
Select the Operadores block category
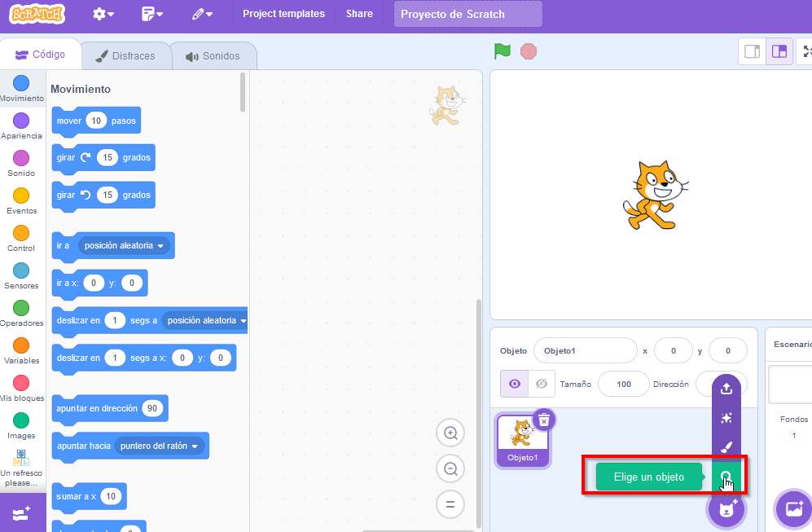(21, 314)
